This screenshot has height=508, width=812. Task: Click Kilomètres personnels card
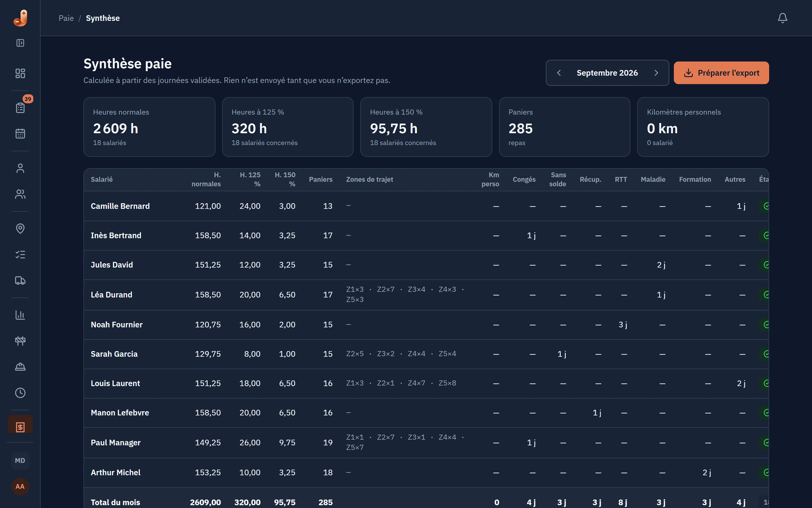[x=703, y=127]
